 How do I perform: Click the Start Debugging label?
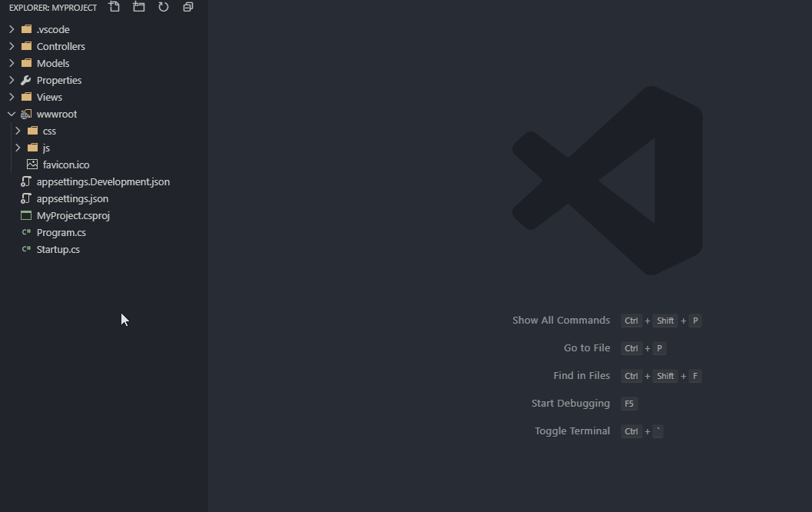571,403
